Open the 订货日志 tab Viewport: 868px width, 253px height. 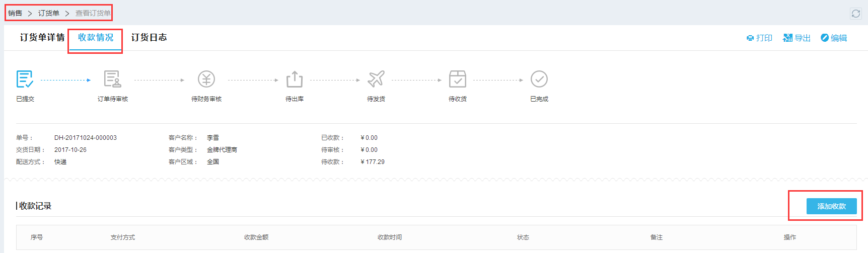pyautogui.click(x=149, y=38)
